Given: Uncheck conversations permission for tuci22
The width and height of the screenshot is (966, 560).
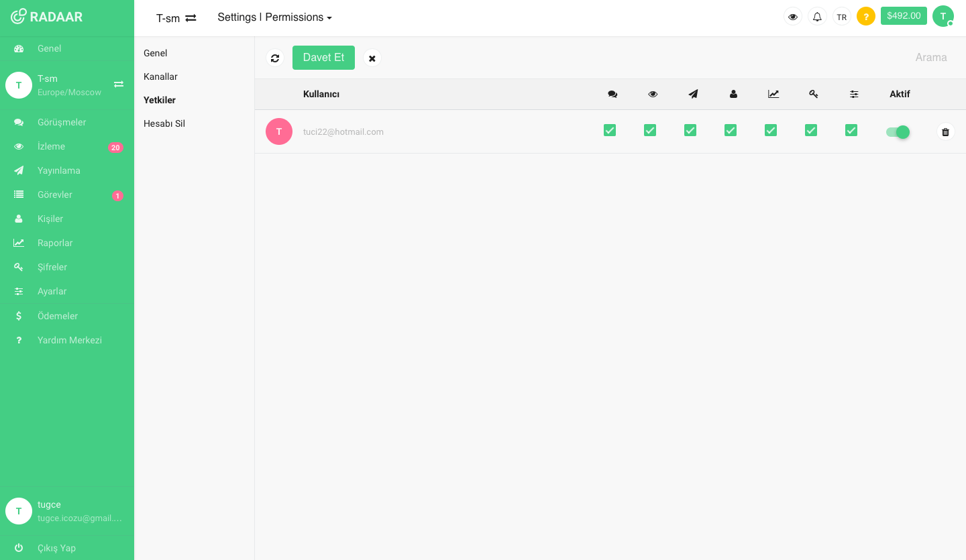Looking at the screenshot, I should pyautogui.click(x=610, y=130).
